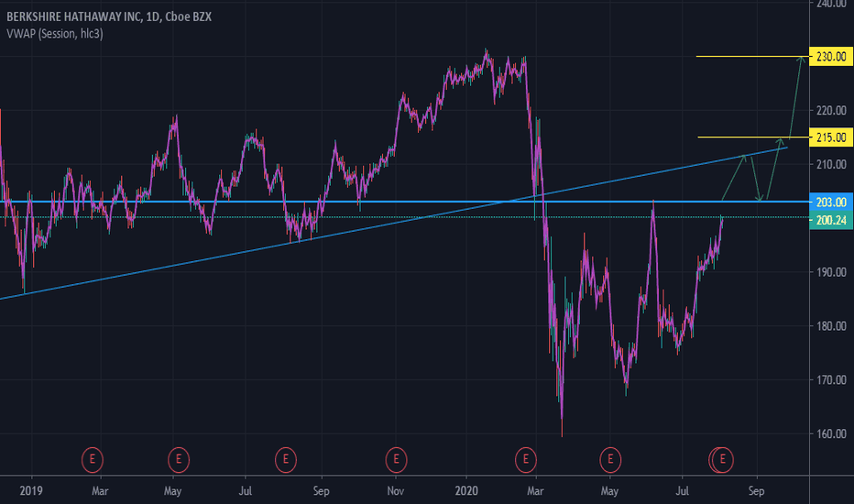854x504 pixels.
Task: Click the earnings marker below March 2019
Action: (x=92, y=459)
